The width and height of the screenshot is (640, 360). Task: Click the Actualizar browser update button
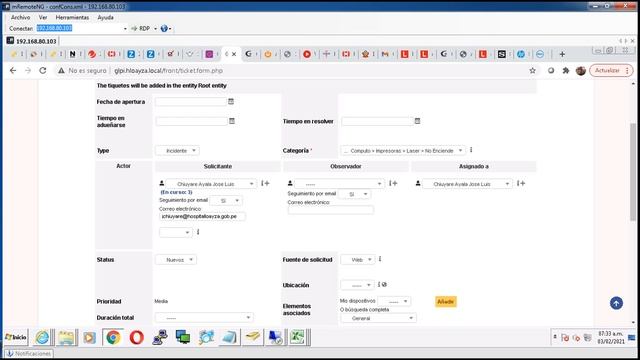(x=611, y=71)
